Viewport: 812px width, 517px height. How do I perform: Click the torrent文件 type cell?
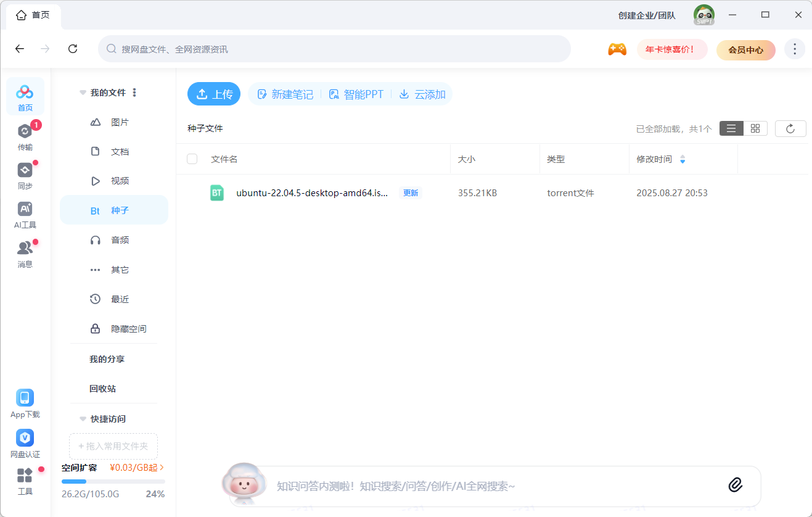point(570,193)
